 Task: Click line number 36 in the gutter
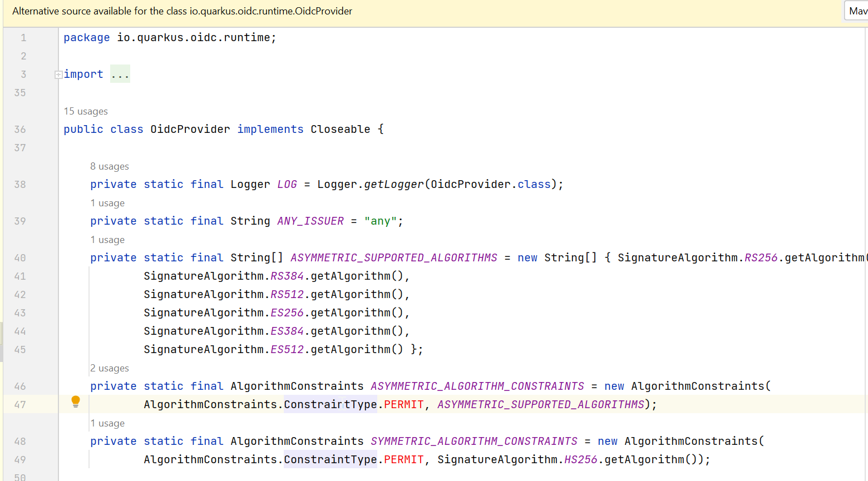tap(20, 129)
